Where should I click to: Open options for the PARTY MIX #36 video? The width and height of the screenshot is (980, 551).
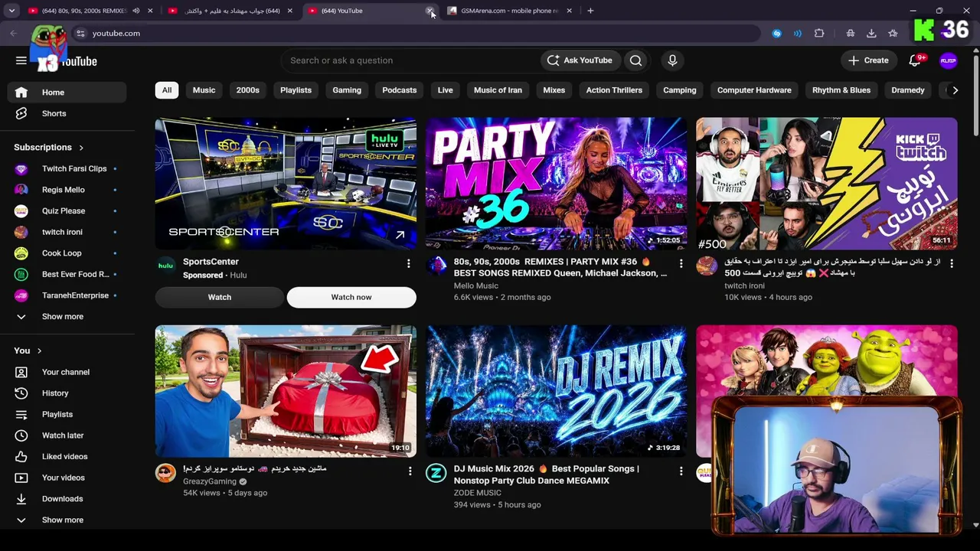click(x=681, y=263)
